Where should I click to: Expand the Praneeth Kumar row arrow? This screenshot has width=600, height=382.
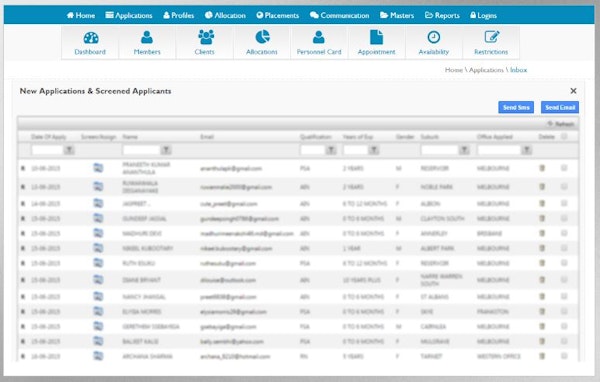(x=23, y=168)
